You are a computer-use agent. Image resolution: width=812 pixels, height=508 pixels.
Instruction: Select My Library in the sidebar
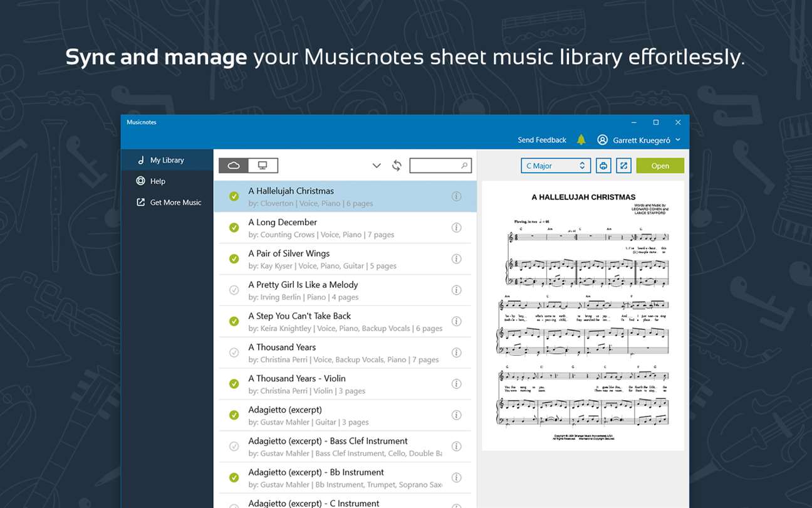(167, 160)
